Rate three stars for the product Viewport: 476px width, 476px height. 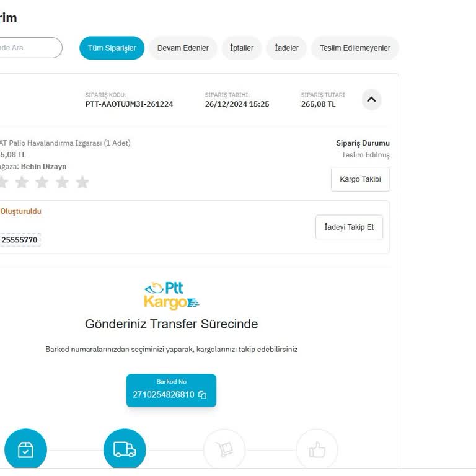42,182
